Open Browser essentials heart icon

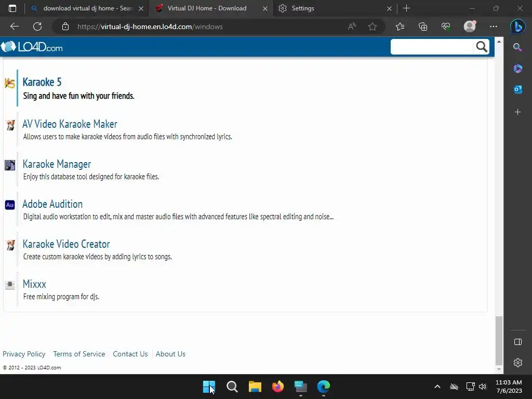tap(445, 26)
